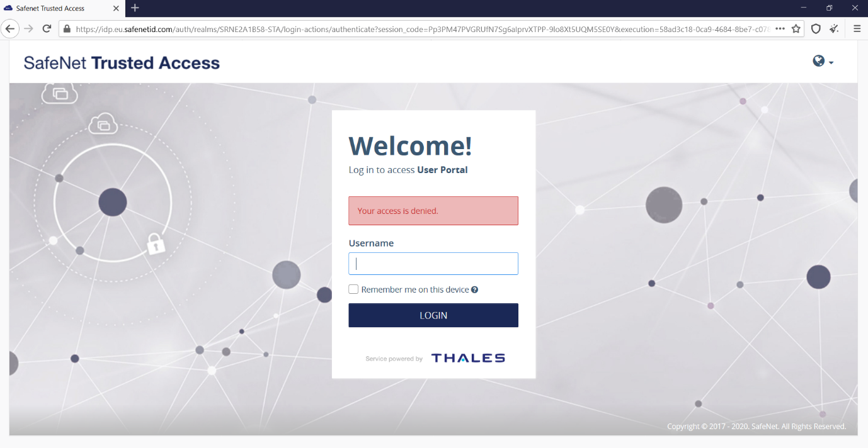Open the Firefox hamburger menu
The height and width of the screenshot is (448, 868).
(x=857, y=29)
